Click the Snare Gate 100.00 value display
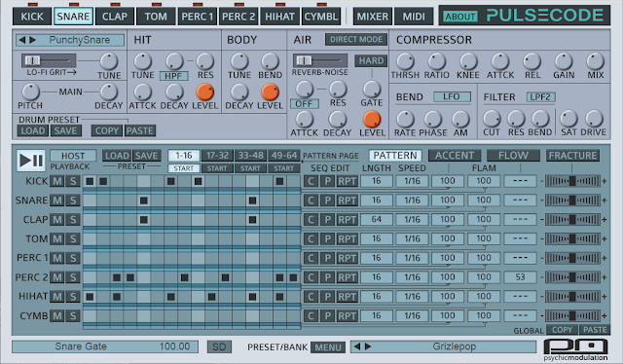 click(x=105, y=346)
